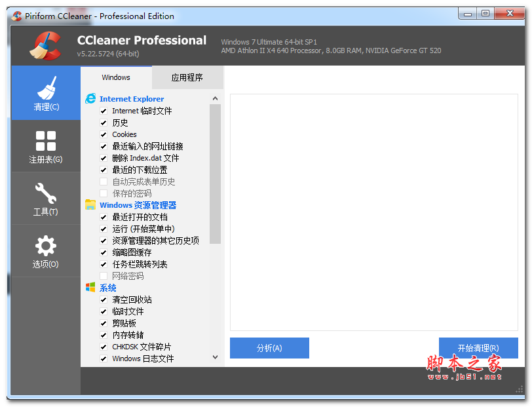Image resolution: width=532 pixels, height=407 pixels.
Task: Minimize the CCleaner window
Action: 468,14
